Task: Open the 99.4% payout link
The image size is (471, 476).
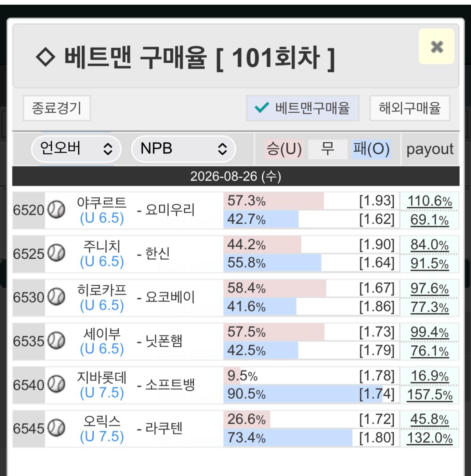Action: pyautogui.click(x=430, y=332)
